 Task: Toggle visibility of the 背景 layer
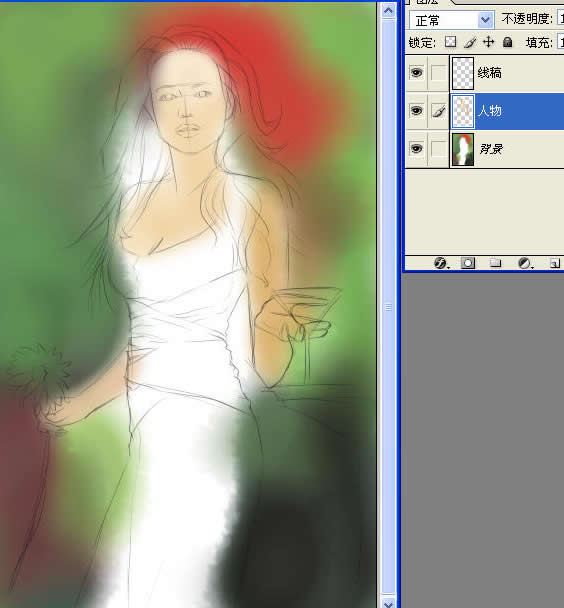point(416,149)
